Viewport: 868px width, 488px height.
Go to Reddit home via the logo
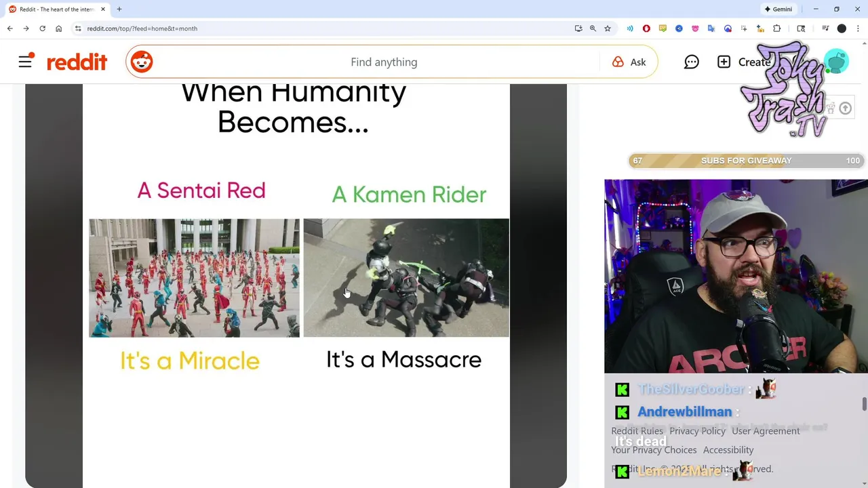[x=77, y=62]
